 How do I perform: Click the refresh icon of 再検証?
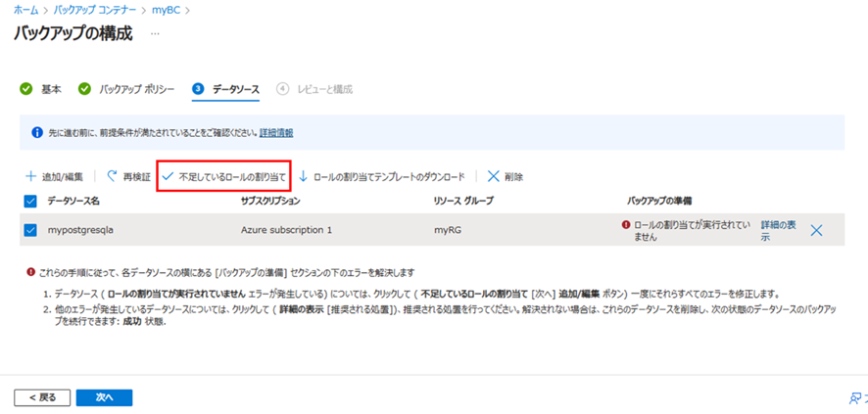pyautogui.click(x=112, y=176)
